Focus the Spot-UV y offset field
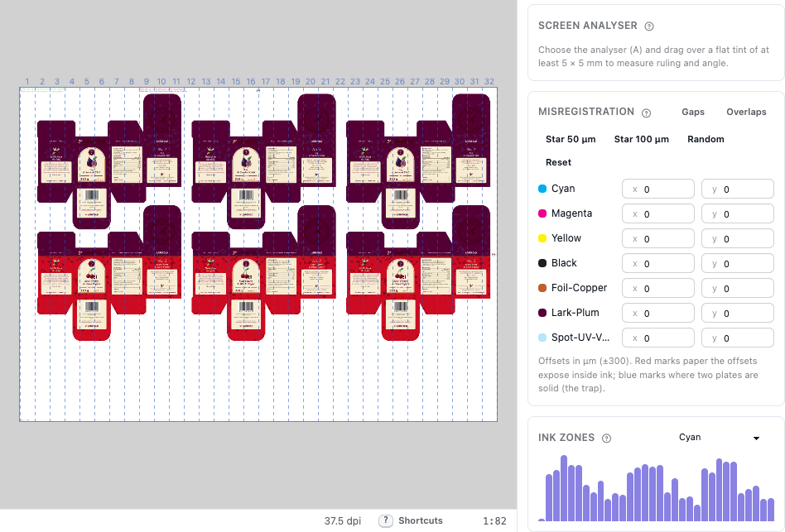785x532 pixels. (x=738, y=338)
